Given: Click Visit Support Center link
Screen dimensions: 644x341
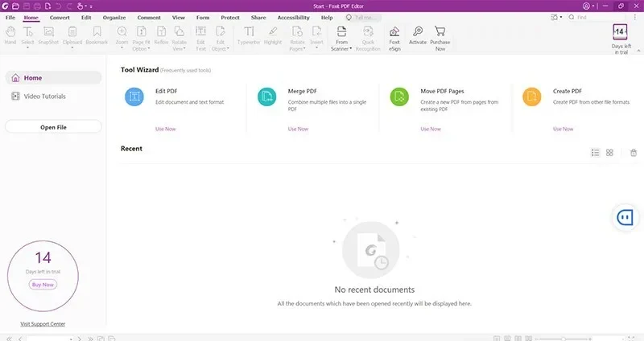Looking at the screenshot, I should (x=43, y=324).
